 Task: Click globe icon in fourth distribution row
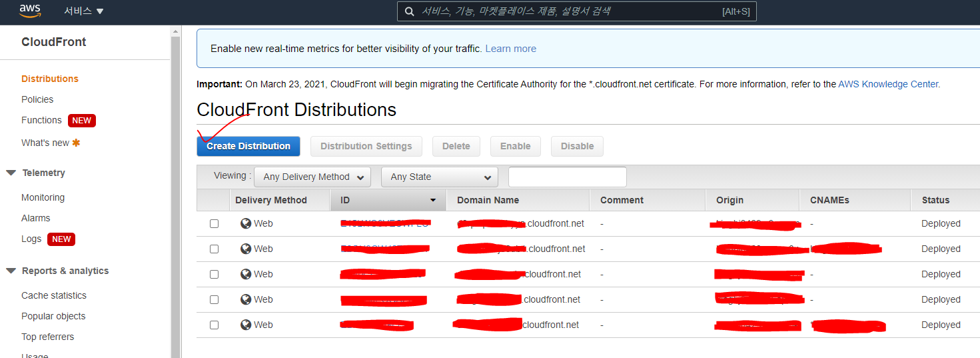(x=246, y=299)
